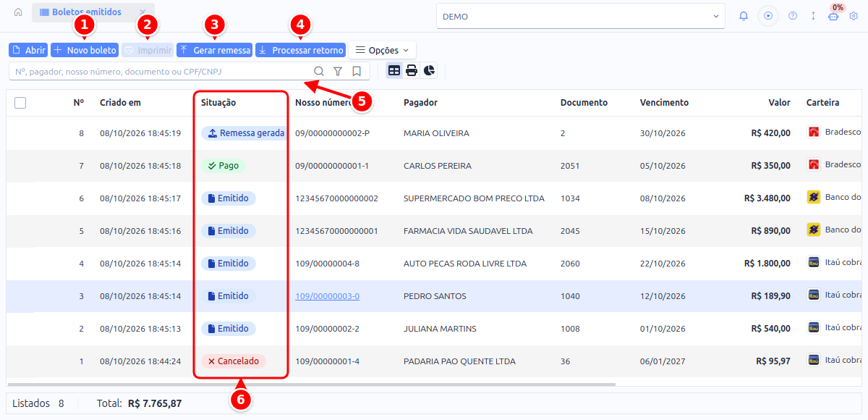Sort by the Pagador column header

(x=420, y=103)
